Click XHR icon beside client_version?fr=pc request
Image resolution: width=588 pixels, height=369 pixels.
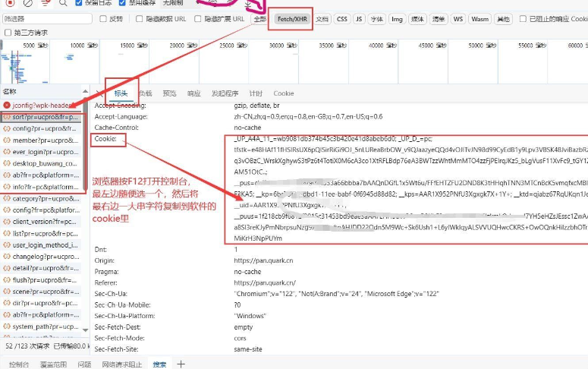pos(7,222)
